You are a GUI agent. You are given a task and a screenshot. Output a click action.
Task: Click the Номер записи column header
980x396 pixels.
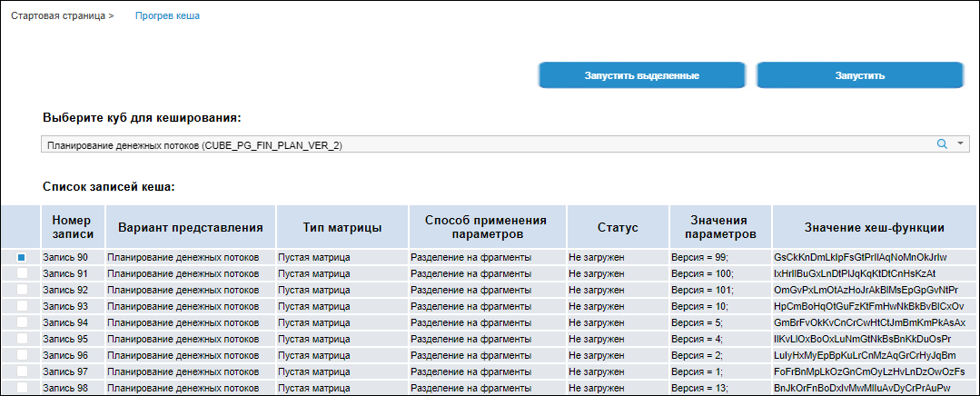(x=73, y=227)
